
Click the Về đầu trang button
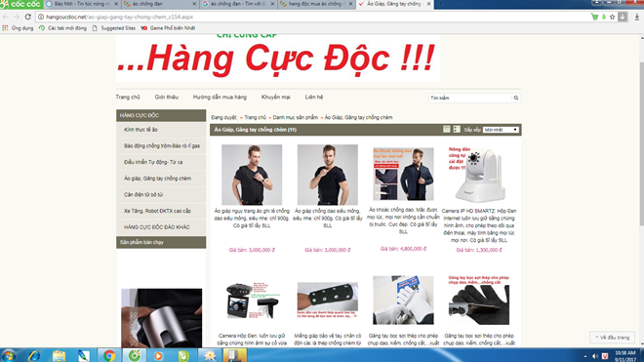tap(612, 338)
